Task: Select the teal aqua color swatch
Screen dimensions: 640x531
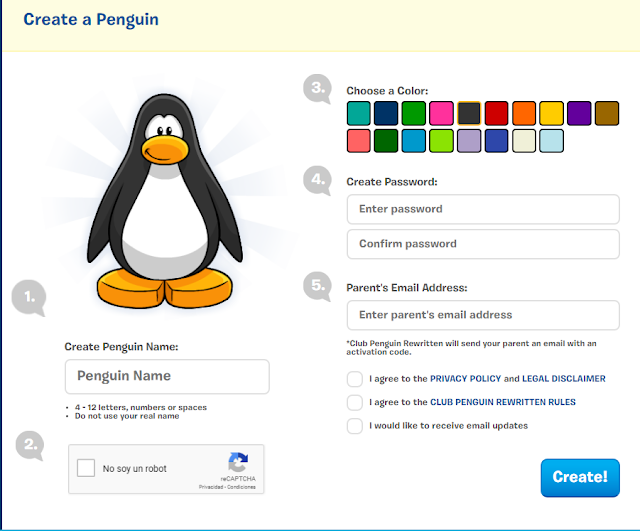Action: [x=359, y=113]
